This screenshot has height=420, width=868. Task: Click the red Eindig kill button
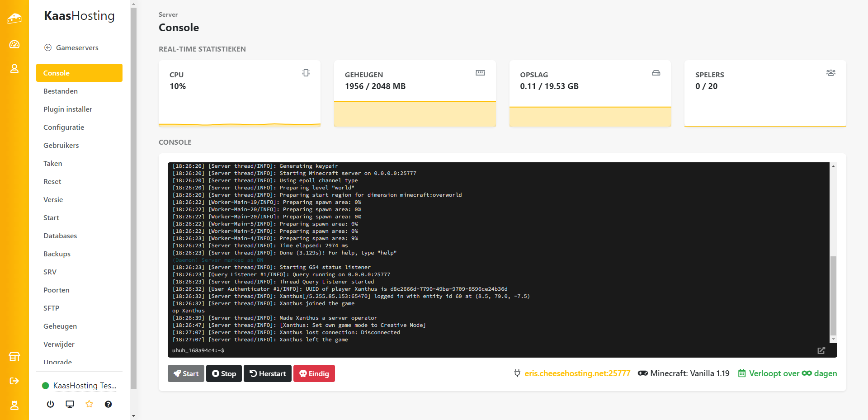(x=314, y=373)
